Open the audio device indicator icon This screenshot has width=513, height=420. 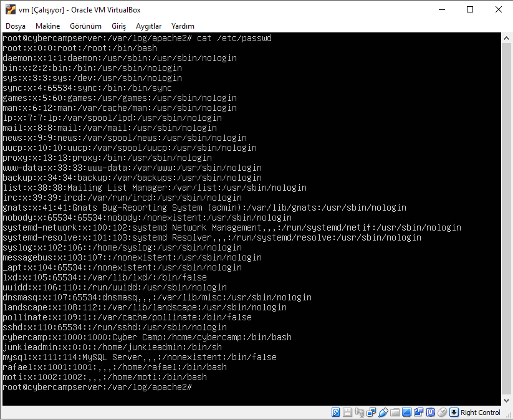tap(359, 412)
